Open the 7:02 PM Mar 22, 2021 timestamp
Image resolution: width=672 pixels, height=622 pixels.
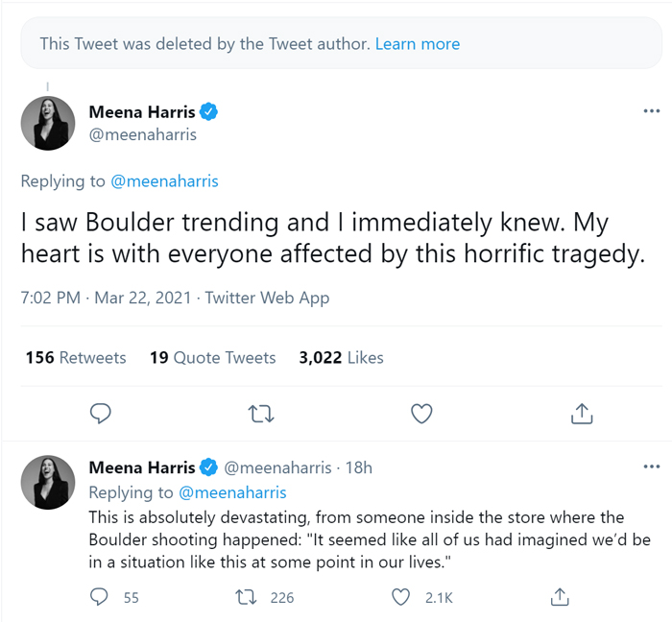104,298
